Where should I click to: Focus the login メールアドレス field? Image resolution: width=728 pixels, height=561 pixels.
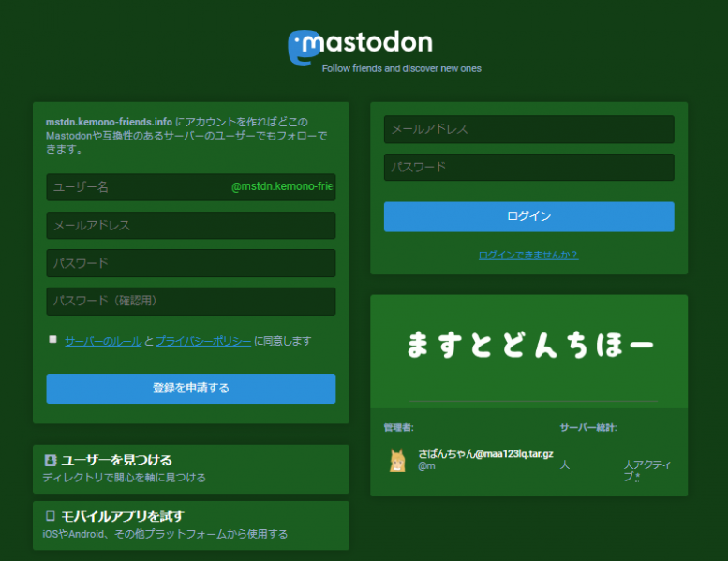pyautogui.click(x=528, y=129)
